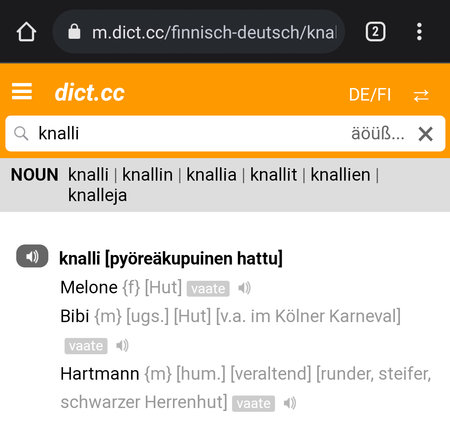Show special characters äöüß keyboard
Viewport: 450px width, 431px height.
click(x=378, y=134)
